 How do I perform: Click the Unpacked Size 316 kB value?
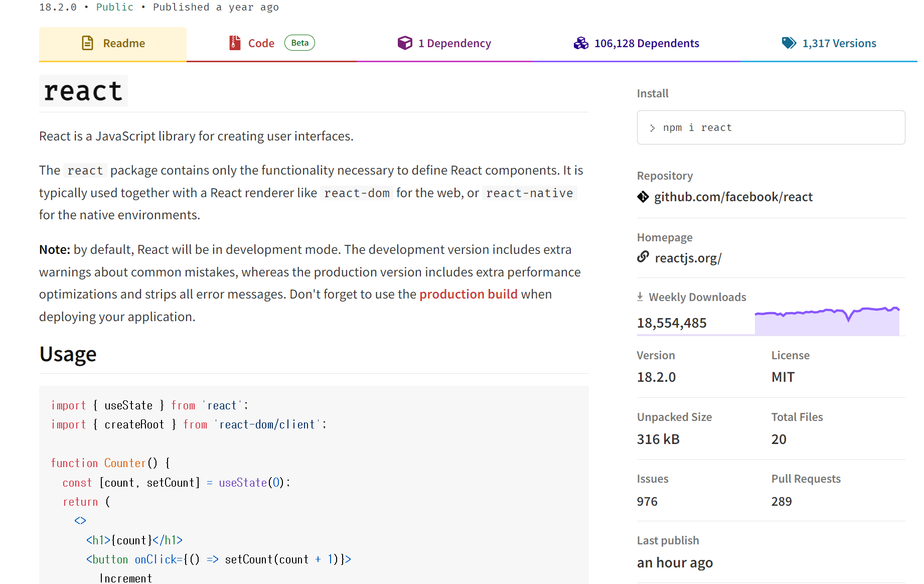658,440
